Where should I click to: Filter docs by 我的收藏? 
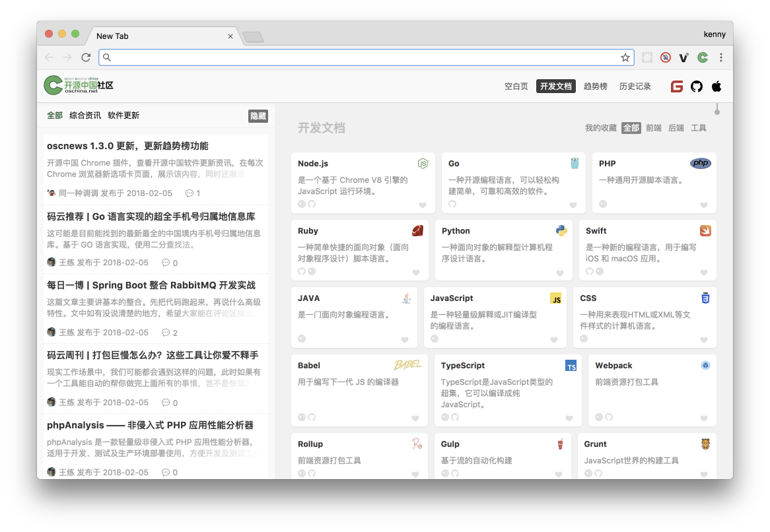(x=600, y=128)
